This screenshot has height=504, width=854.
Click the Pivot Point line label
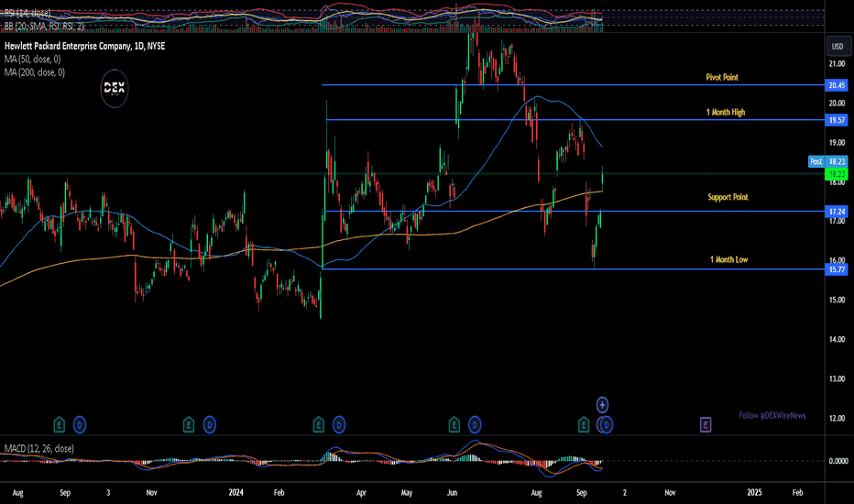pyautogui.click(x=722, y=77)
